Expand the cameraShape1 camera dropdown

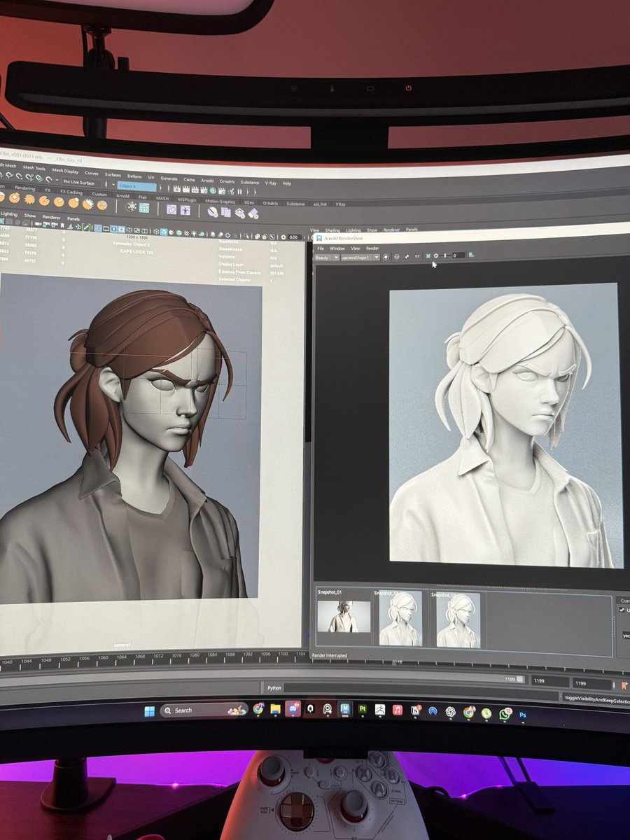click(360, 257)
